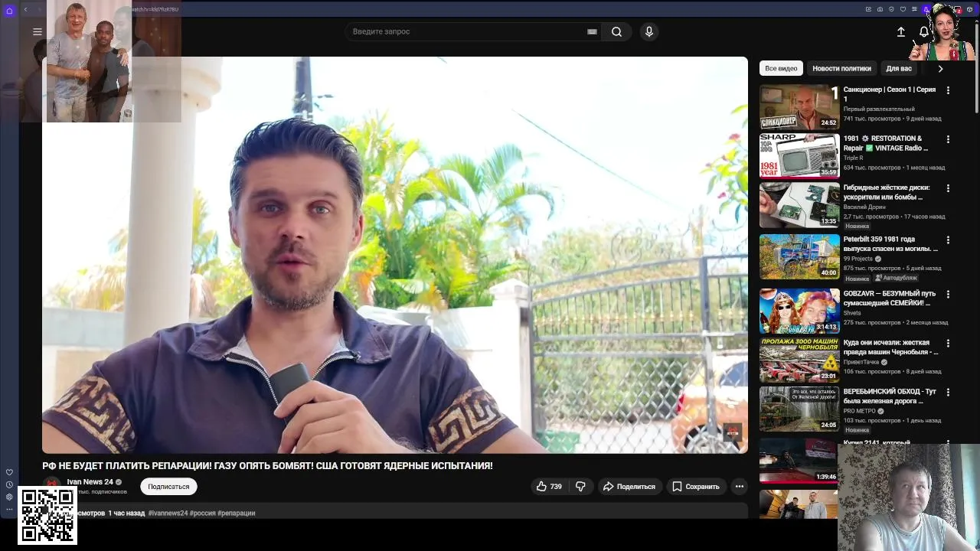Open the #россия hashtag link

pyautogui.click(x=202, y=513)
